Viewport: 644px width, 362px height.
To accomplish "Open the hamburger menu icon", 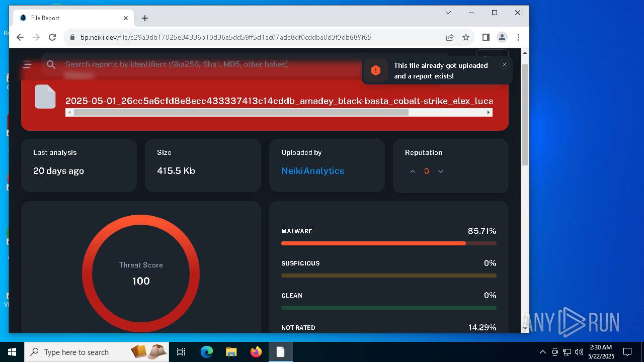I will (x=27, y=64).
